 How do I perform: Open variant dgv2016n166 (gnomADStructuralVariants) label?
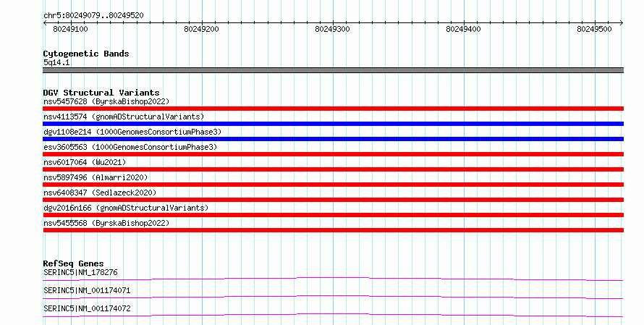click(126, 208)
